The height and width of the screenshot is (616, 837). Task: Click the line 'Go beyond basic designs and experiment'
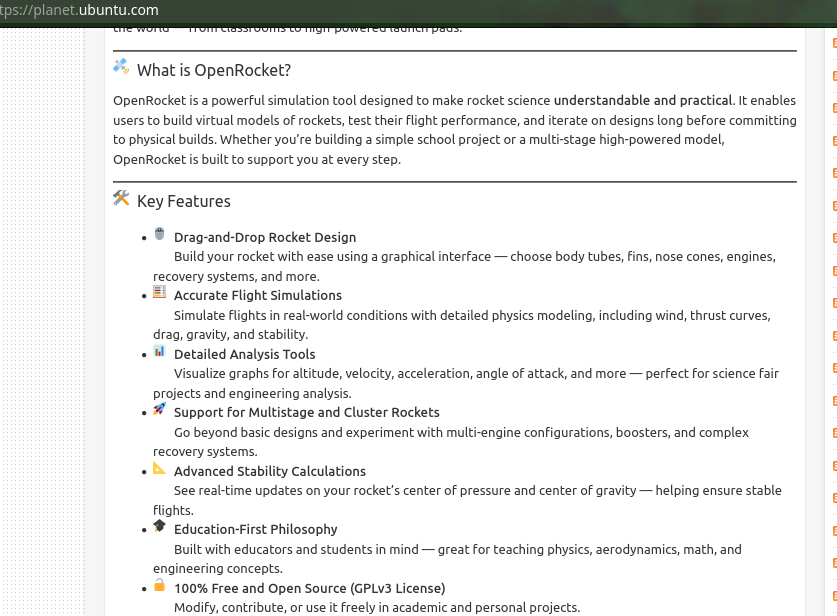coord(461,432)
